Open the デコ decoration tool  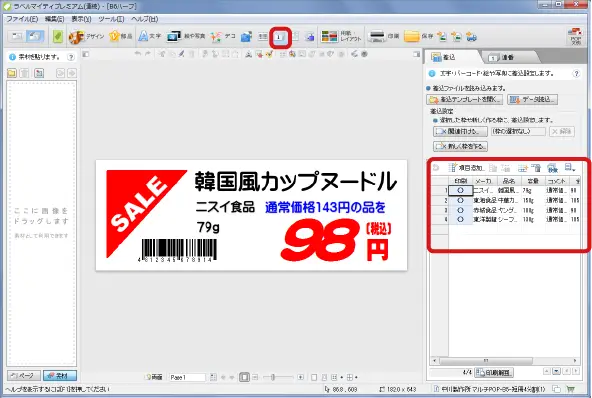pos(223,37)
